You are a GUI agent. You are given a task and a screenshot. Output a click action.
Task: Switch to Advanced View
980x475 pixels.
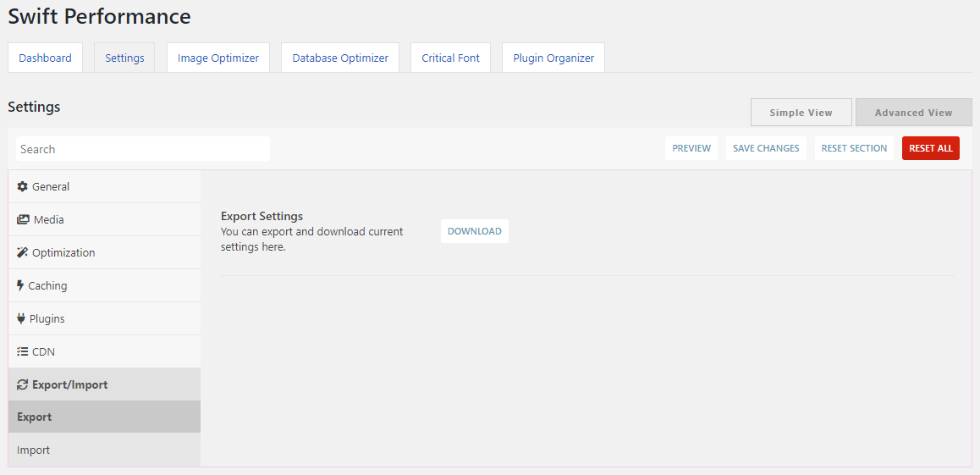tap(913, 113)
